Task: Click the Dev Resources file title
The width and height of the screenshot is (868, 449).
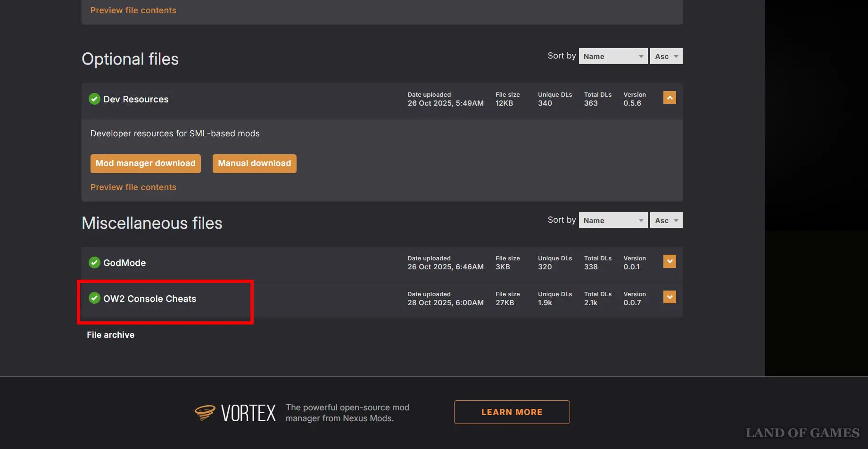Action: (x=136, y=100)
